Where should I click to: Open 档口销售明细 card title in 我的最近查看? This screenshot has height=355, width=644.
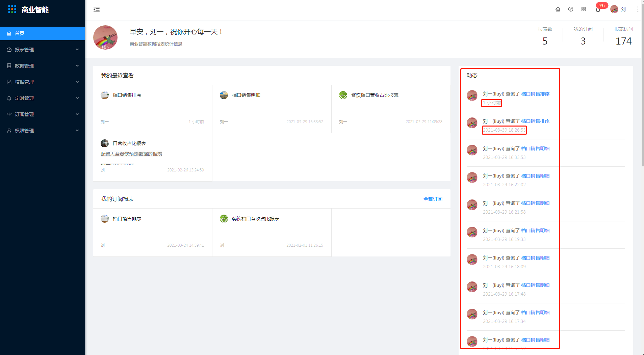click(246, 95)
